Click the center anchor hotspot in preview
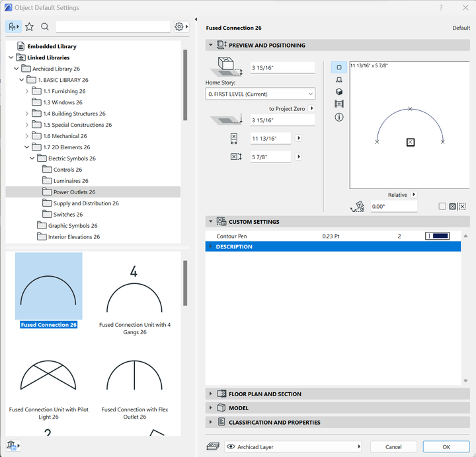Screen dimensions: 476x457 [411, 142]
